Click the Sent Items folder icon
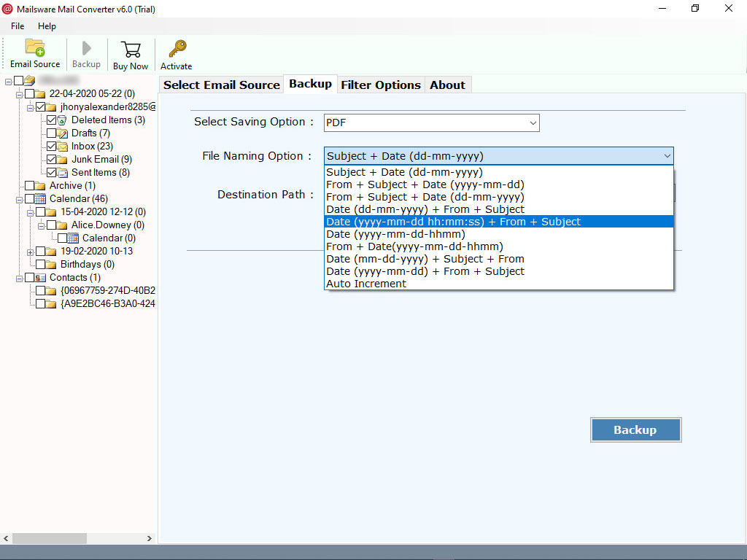 63,172
